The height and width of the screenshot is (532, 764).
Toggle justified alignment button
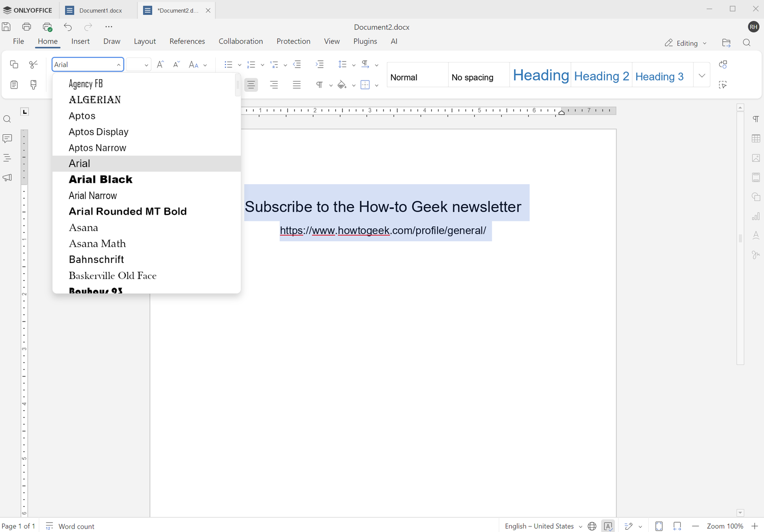click(x=296, y=85)
